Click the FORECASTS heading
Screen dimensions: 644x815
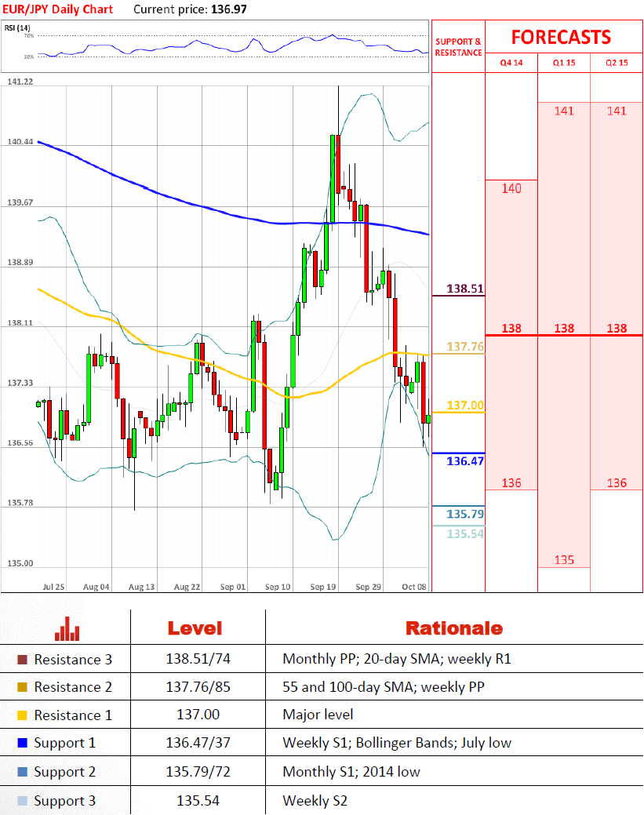562,38
